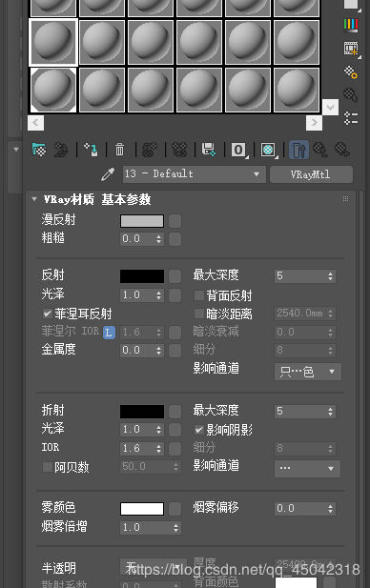
Task: Open refraction 影响通道 dropdown
Action: coord(308,468)
